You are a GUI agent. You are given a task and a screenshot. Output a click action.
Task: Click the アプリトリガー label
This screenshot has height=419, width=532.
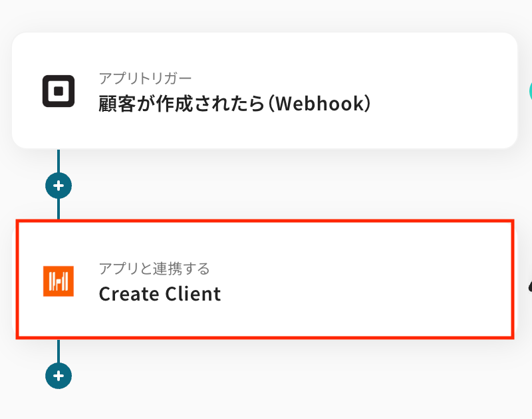[x=146, y=78]
